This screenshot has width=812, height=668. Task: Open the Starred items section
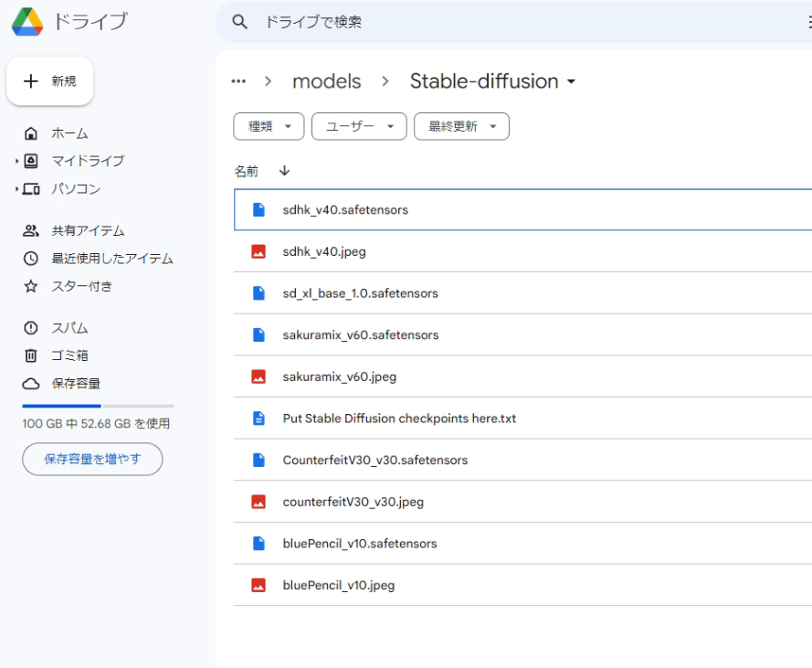[x=81, y=286]
